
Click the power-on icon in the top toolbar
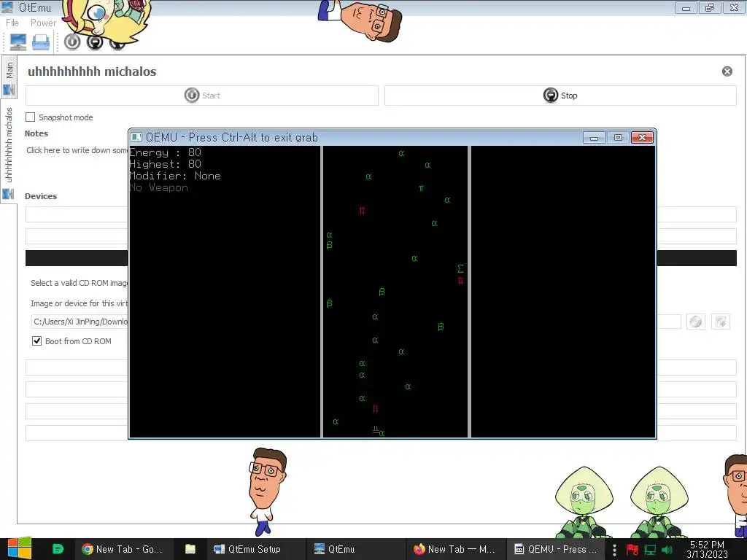(72, 42)
